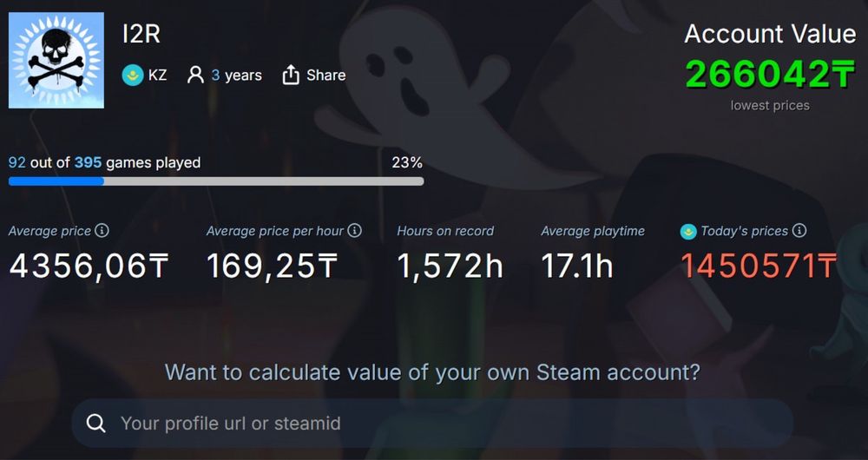Screen dimensions: 868x460
Task: Click the I2R profile name
Action: 141,35
